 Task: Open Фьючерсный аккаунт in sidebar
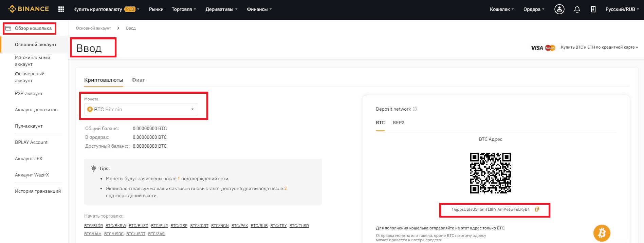point(30,77)
